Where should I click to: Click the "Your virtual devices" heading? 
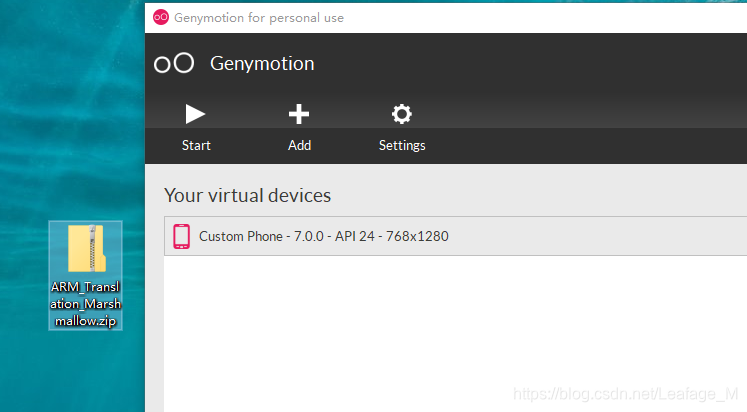coord(247,196)
